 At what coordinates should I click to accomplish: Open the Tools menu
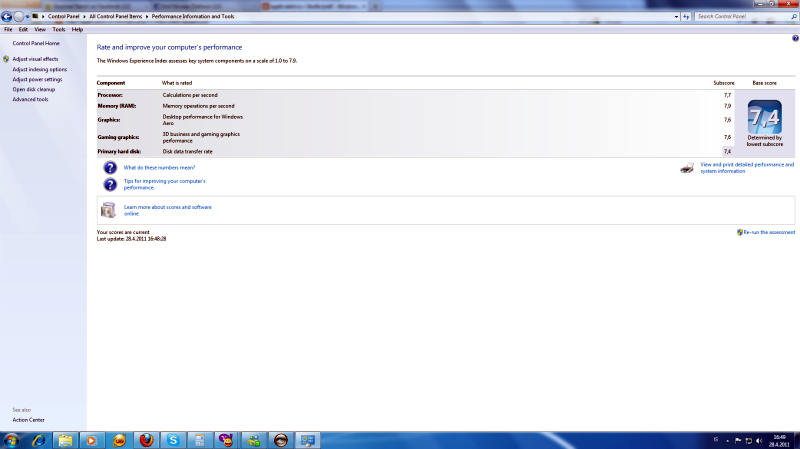point(58,29)
